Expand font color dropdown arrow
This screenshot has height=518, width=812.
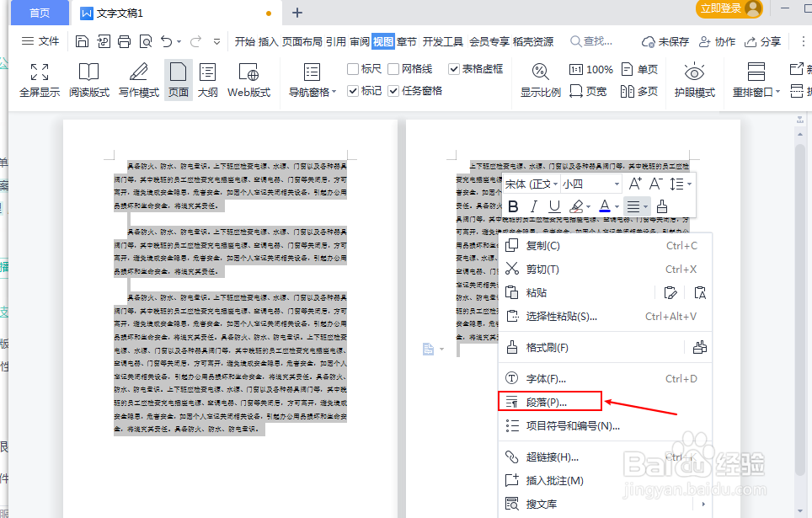point(617,206)
